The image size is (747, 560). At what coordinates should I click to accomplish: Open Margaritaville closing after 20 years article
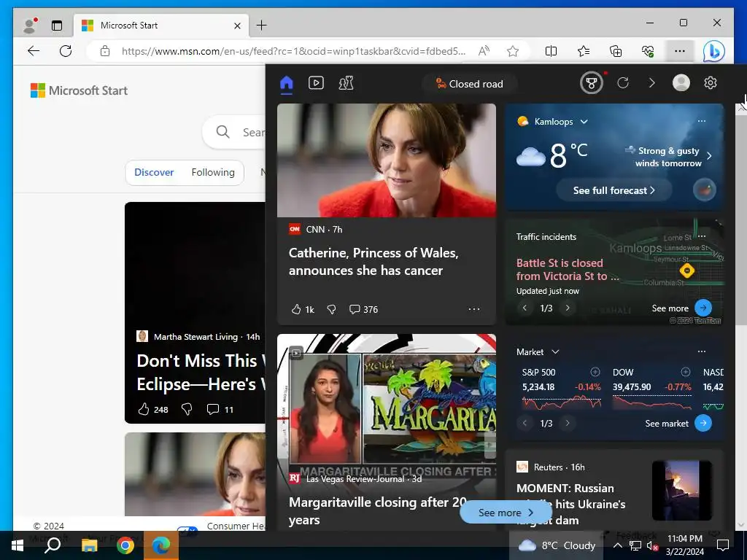[378, 511]
